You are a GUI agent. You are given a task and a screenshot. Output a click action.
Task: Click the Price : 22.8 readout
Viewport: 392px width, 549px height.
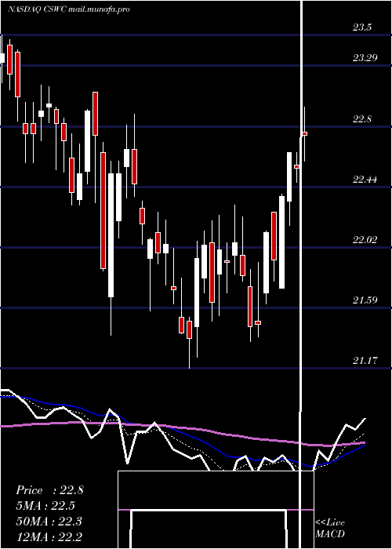(49, 490)
